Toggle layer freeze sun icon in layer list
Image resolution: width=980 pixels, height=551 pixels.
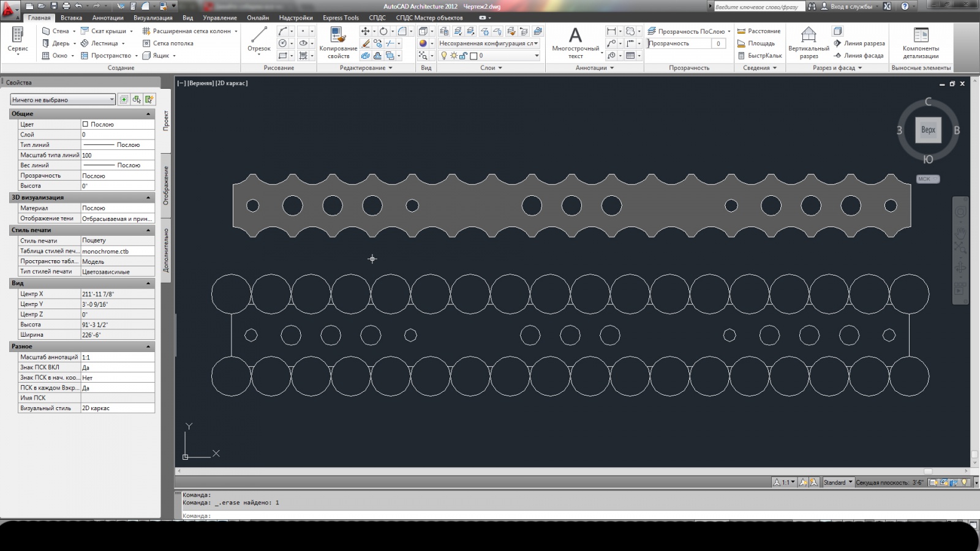453,56
